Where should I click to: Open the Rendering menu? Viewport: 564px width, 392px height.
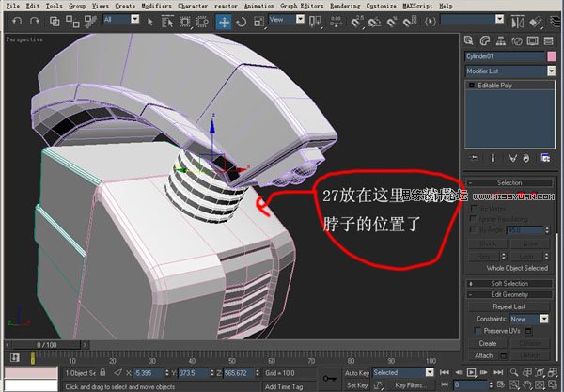(x=345, y=6)
